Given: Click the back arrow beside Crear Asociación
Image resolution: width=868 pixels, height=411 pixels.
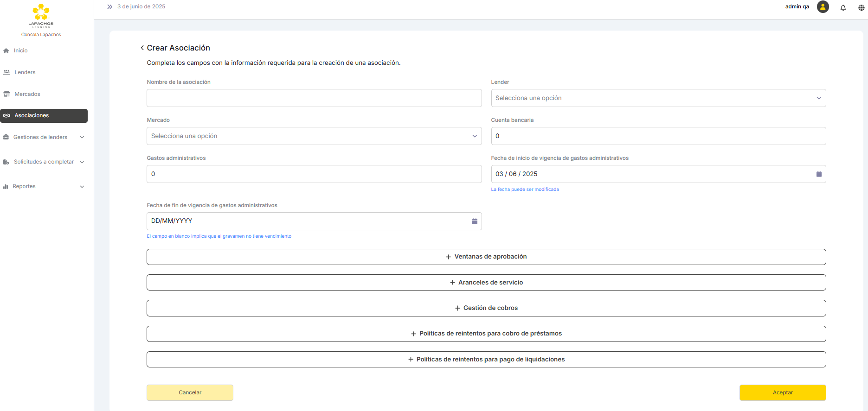Looking at the screenshot, I should tap(142, 48).
